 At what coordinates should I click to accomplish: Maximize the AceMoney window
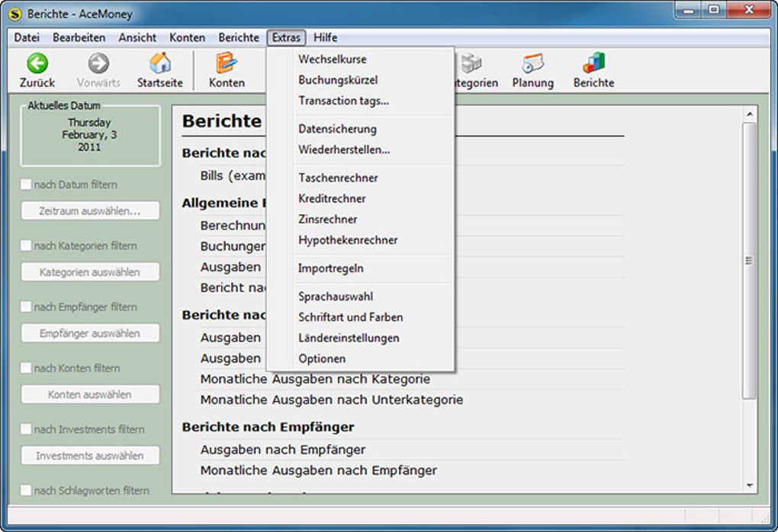[x=714, y=10]
